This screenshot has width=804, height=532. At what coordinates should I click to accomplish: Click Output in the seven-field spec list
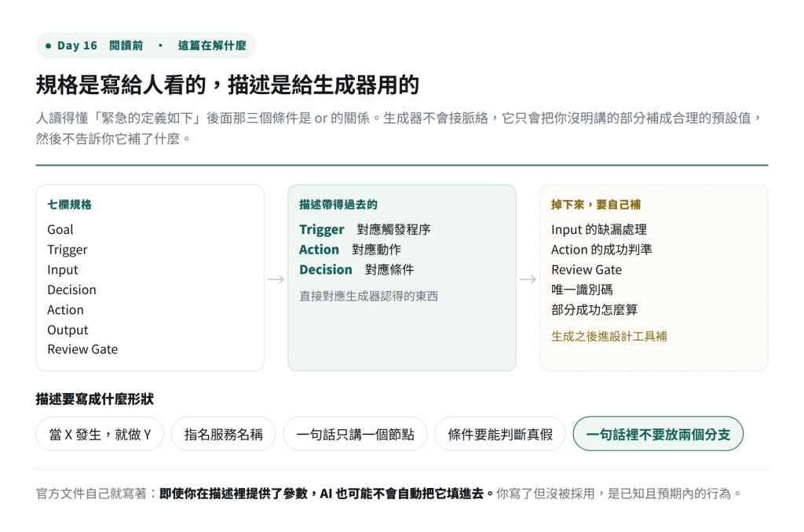coord(68,330)
